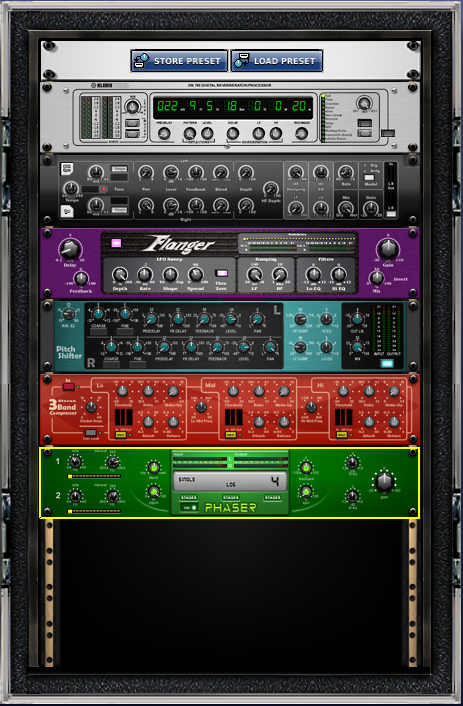Click the Phaser left Stages selector
Screen dimensions: 463x706
click(189, 497)
